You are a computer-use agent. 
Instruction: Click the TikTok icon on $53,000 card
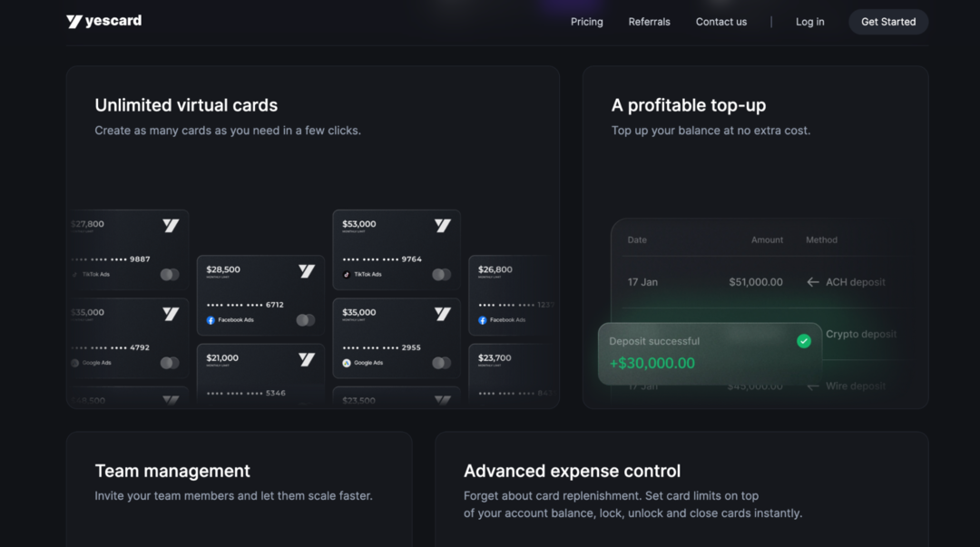point(347,274)
